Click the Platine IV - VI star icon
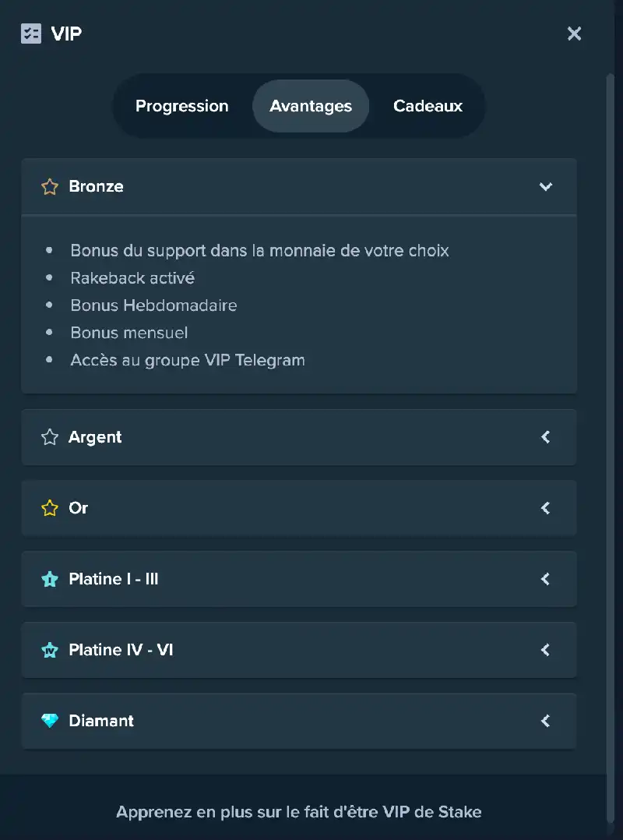Image resolution: width=623 pixels, height=840 pixels. point(50,650)
